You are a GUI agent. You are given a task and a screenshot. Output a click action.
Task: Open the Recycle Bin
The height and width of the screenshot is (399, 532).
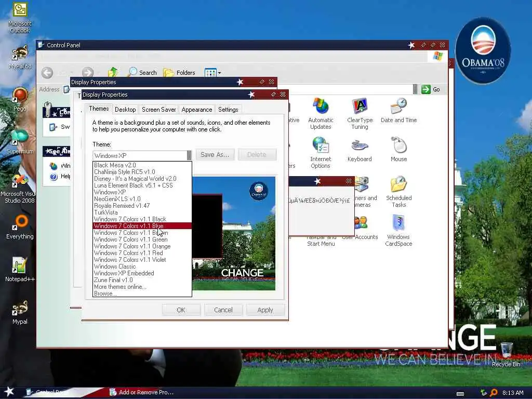tap(506, 354)
